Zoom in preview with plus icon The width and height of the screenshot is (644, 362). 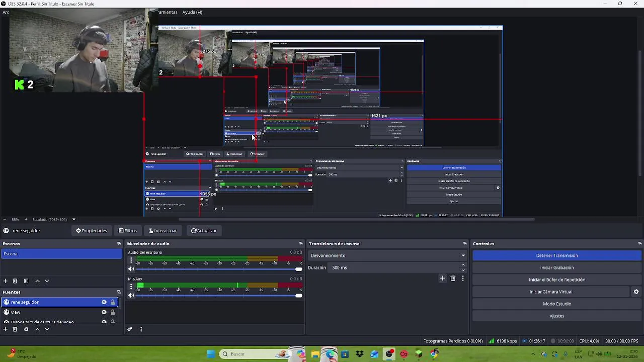point(26,219)
